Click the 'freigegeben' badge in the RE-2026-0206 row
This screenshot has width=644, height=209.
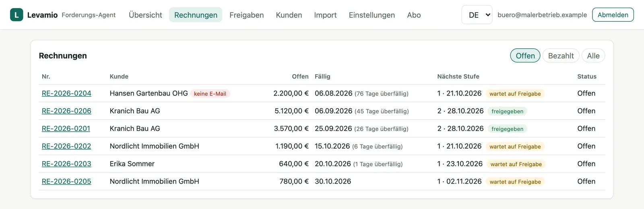[x=508, y=112]
